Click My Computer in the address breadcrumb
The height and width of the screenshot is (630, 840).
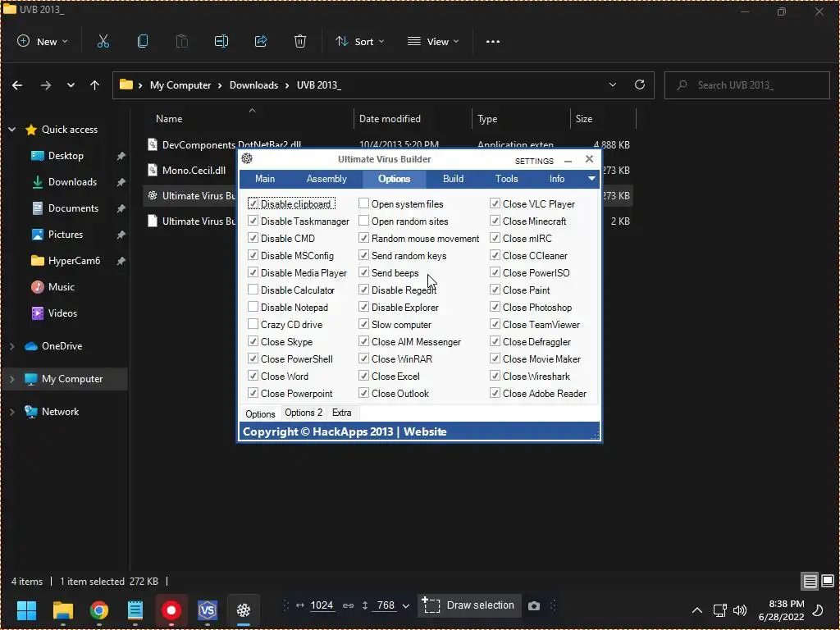pyautogui.click(x=180, y=85)
